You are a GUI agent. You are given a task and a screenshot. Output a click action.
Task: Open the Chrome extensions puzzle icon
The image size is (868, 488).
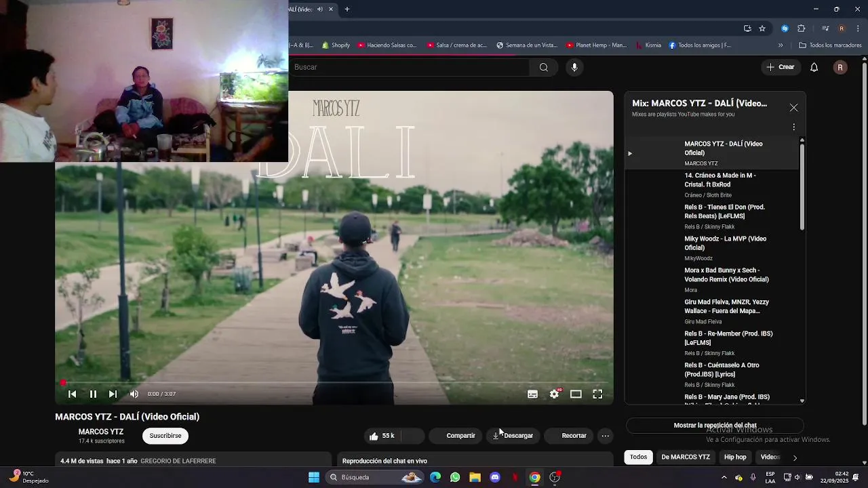coord(802,28)
